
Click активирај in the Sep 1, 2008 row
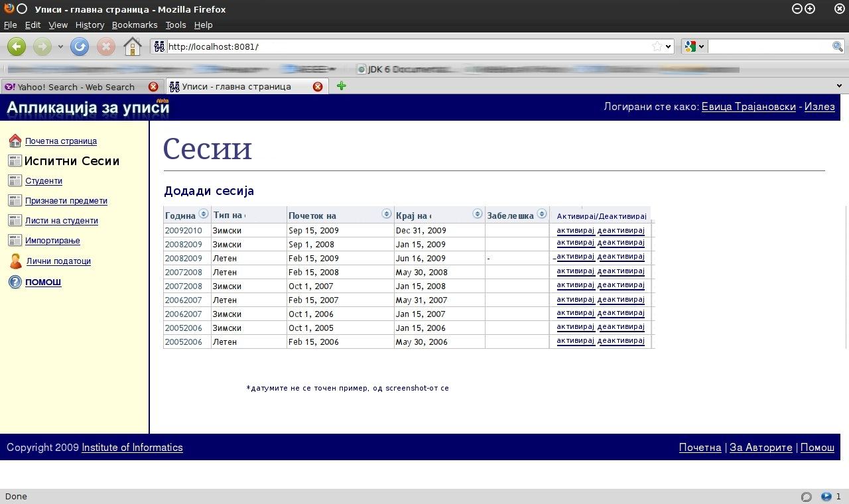tap(575, 243)
